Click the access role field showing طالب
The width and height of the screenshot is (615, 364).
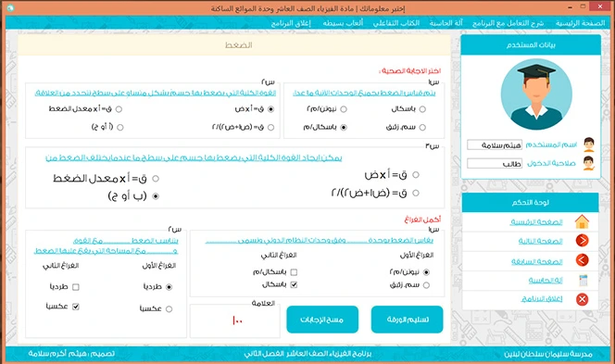tap(495, 164)
